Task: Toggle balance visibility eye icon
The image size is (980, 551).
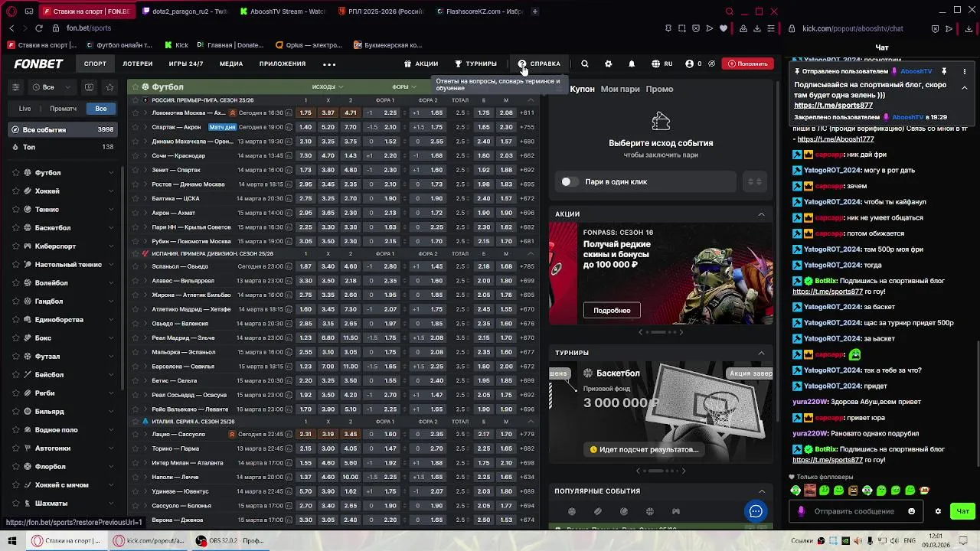Action: 712,64
